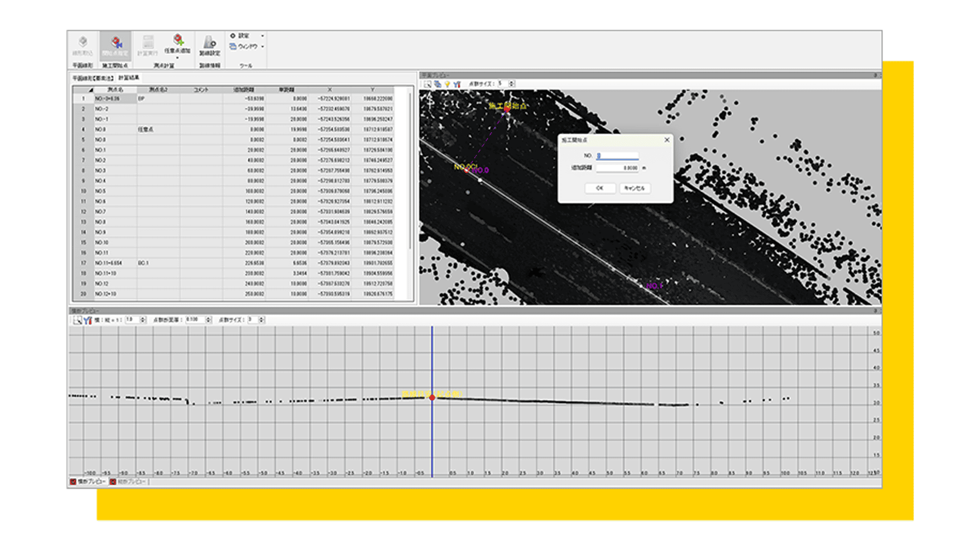Click the layers icon in plan preview toolbar

tap(438, 84)
